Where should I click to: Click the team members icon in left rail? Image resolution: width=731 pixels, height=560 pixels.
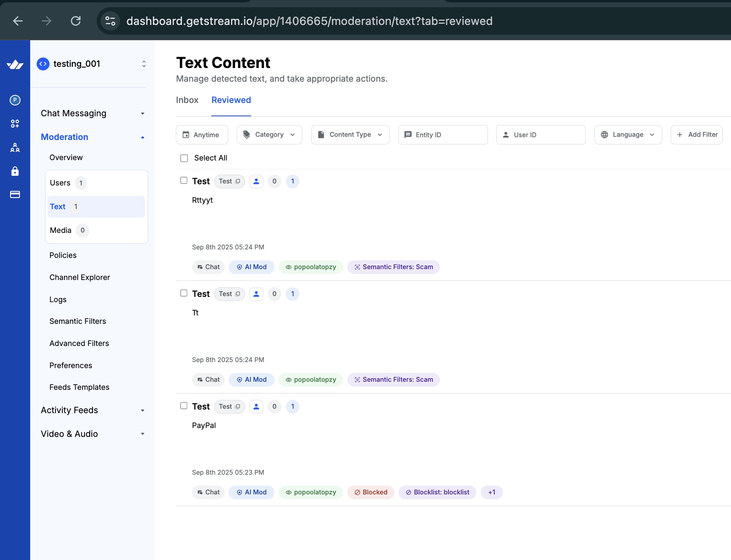(15, 148)
